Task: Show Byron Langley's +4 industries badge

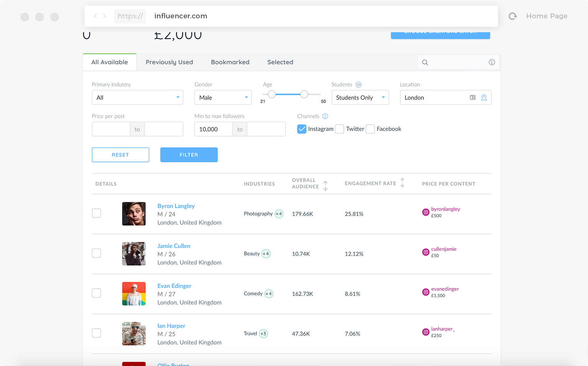Action: pos(279,214)
